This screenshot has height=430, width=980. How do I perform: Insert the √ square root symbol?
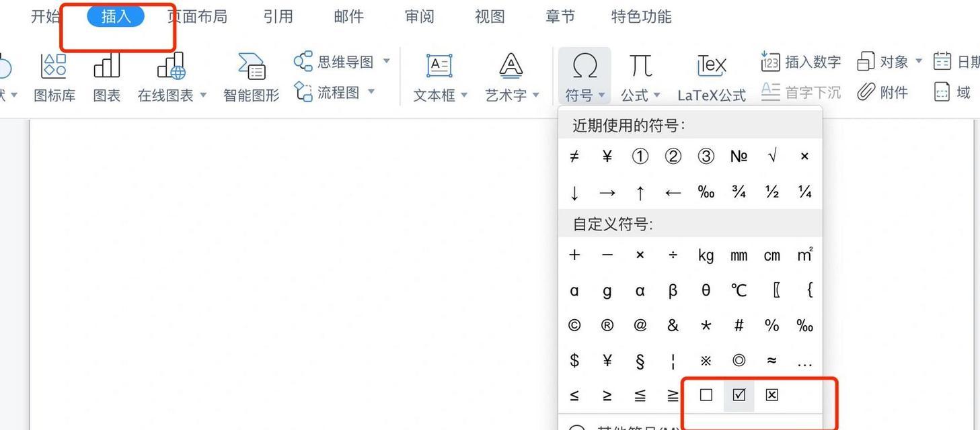point(771,157)
